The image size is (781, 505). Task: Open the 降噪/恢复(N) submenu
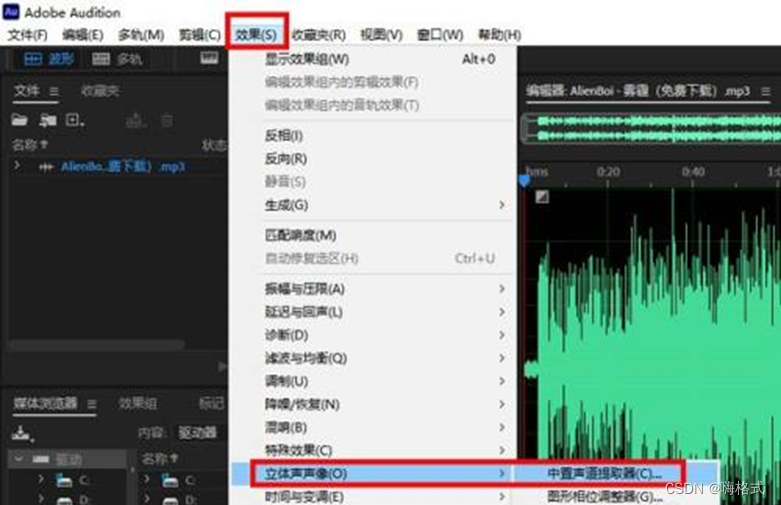pos(371,404)
